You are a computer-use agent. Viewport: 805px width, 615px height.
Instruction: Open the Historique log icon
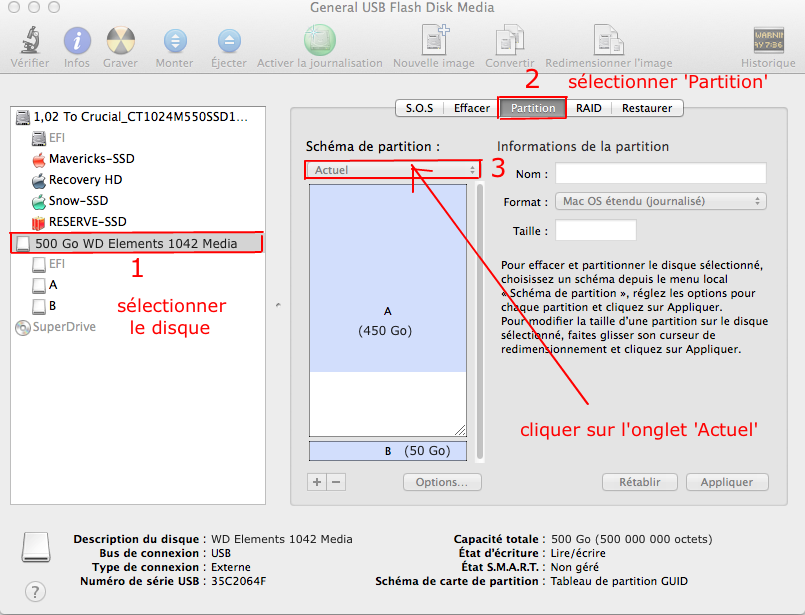point(768,41)
